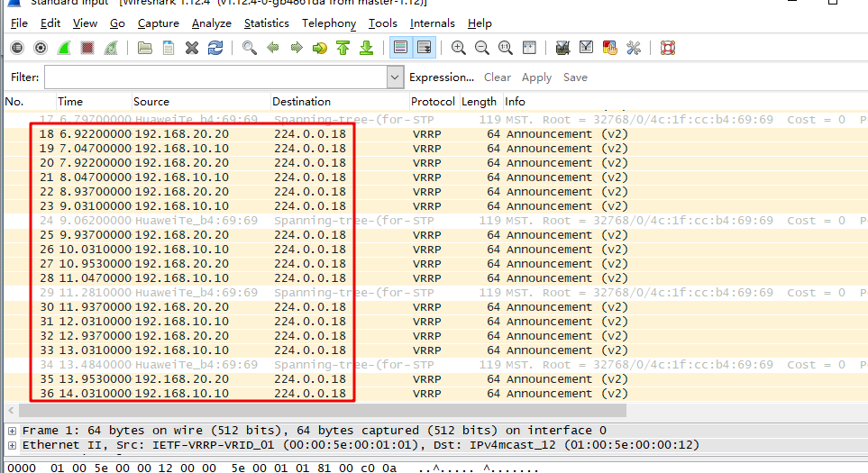
Task: Select STP packet number 34
Action: pyautogui.click(x=435, y=365)
